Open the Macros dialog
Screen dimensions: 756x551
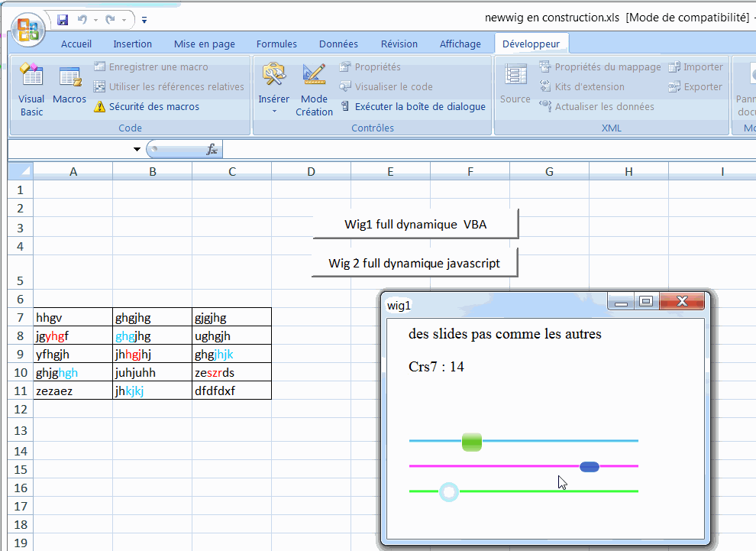[x=69, y=86]
